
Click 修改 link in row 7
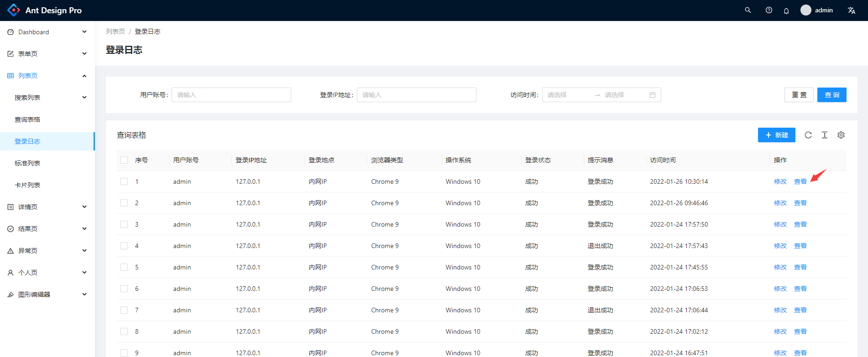coord(780,310)
